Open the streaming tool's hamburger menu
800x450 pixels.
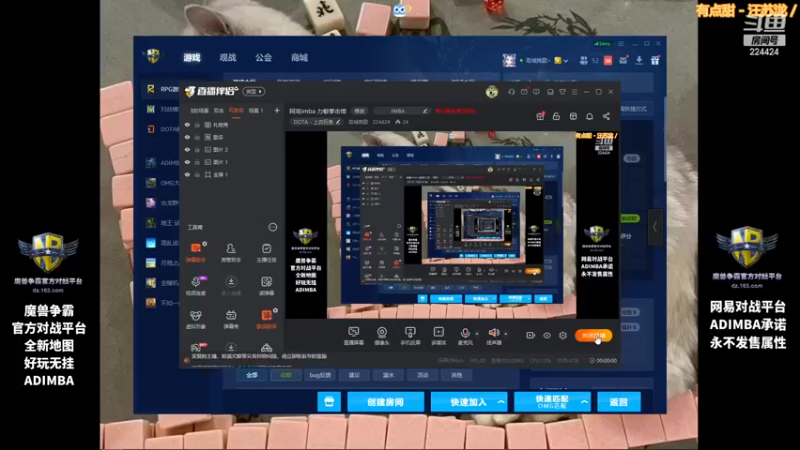point(574,92)
